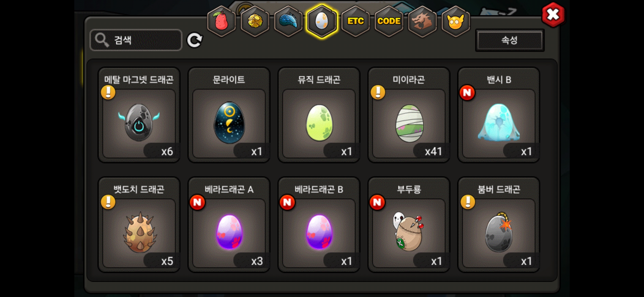The image size is (644, 297).
Task: Select the 메탈 마그넷 드래곤 egg
Action: [x=139, y=115]
